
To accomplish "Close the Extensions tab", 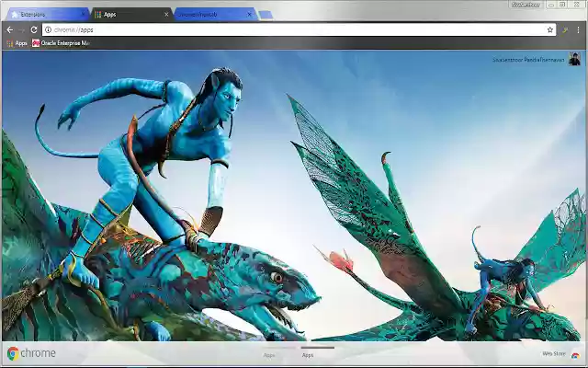I will (83, 14).
